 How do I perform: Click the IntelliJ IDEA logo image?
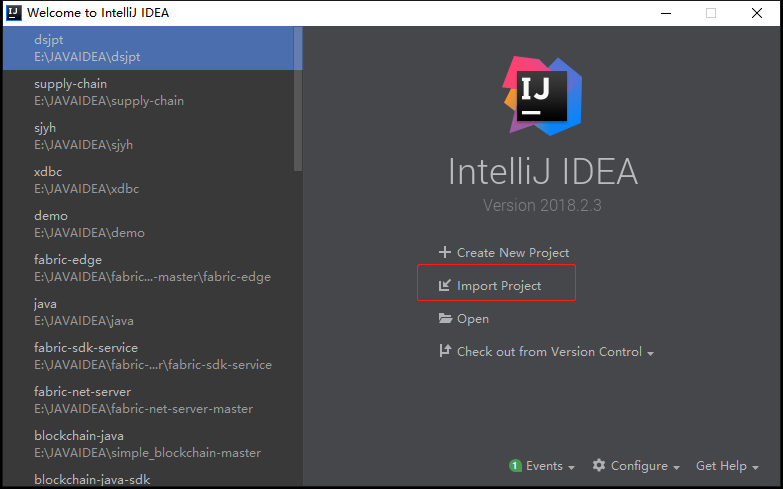point(542,95)
